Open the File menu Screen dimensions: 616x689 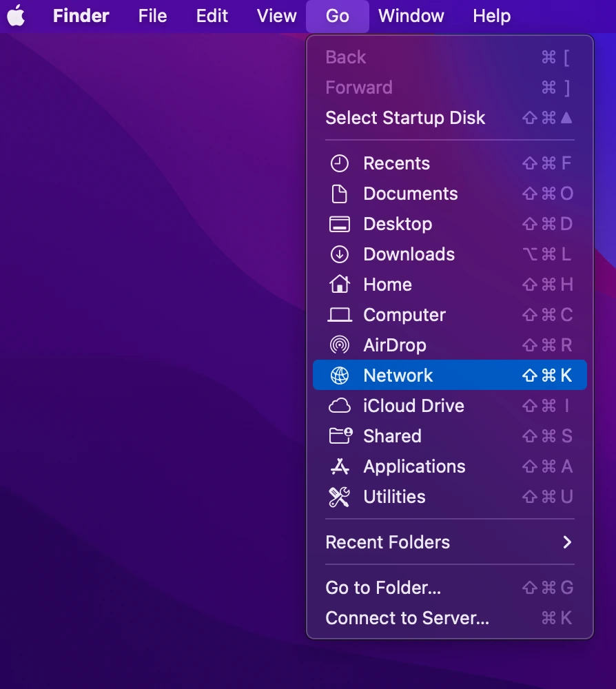click(x=152, y=16)
